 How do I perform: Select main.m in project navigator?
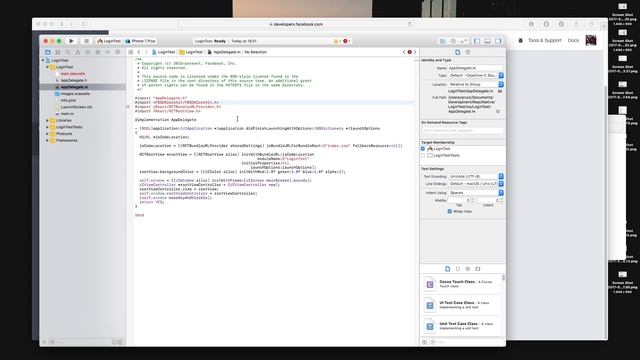click(67, 114)
